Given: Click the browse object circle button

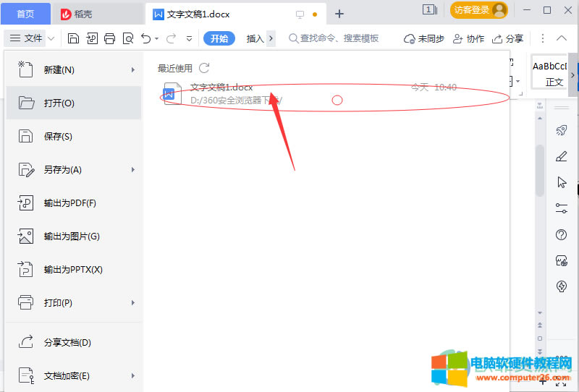Looking at the screenshot, I should [x=540, y=338].
